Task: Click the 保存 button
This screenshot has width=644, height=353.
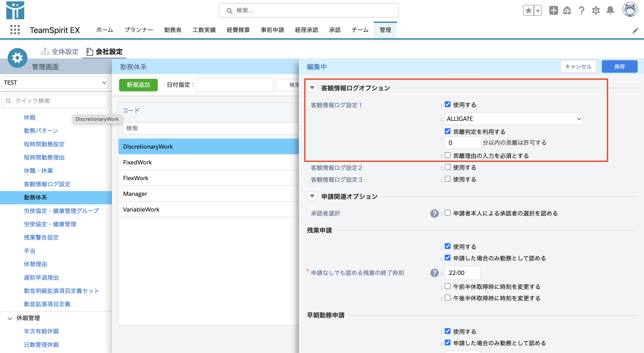Action: [619, 66]
